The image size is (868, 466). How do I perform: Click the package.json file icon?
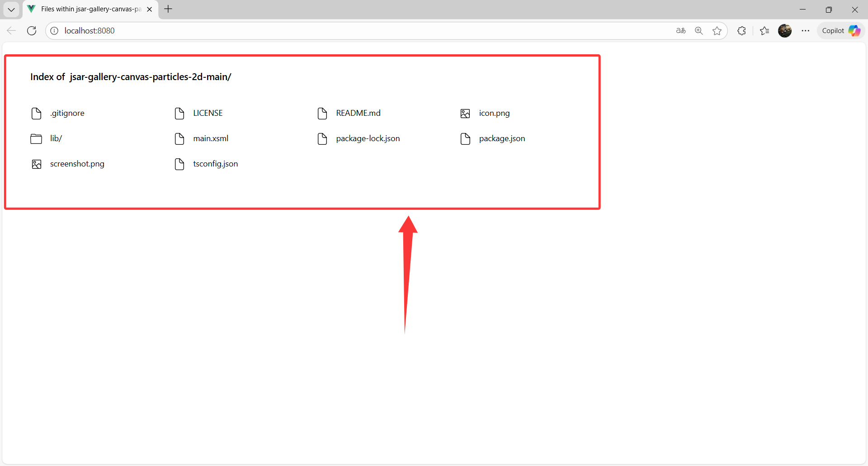point(465,138)
